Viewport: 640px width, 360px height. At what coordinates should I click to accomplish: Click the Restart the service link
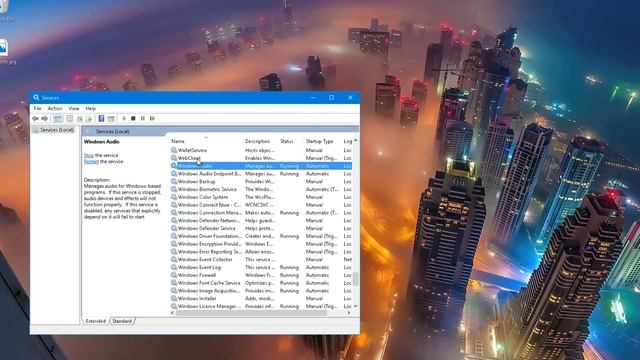pyautogui.click(x=91, y=162)
